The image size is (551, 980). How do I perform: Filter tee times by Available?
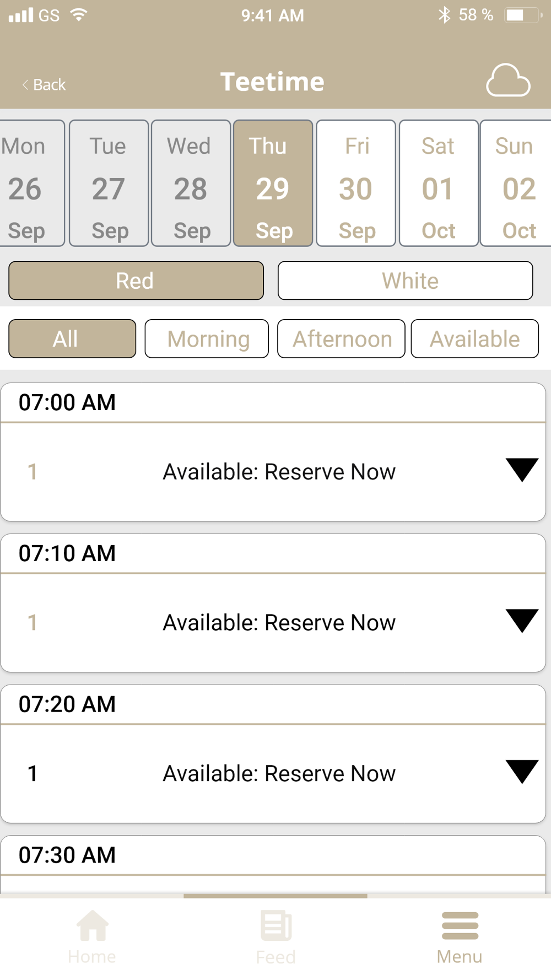coord(474,339)
